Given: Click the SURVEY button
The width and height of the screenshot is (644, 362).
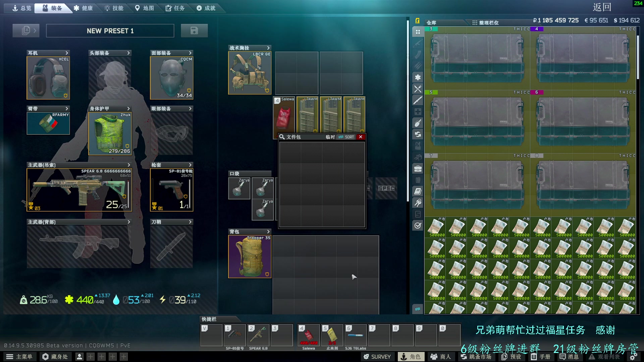Looking at the screenshot, I should click(x=377, y=357).
